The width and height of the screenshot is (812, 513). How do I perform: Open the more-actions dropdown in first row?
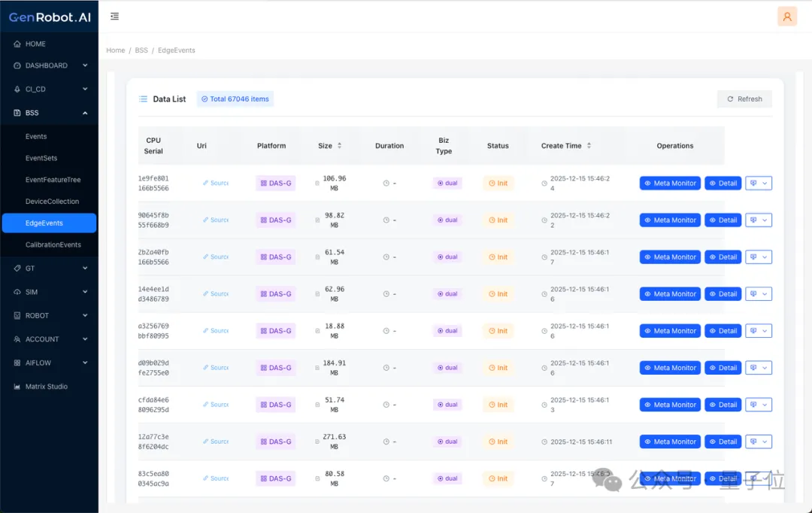point(758,183)
